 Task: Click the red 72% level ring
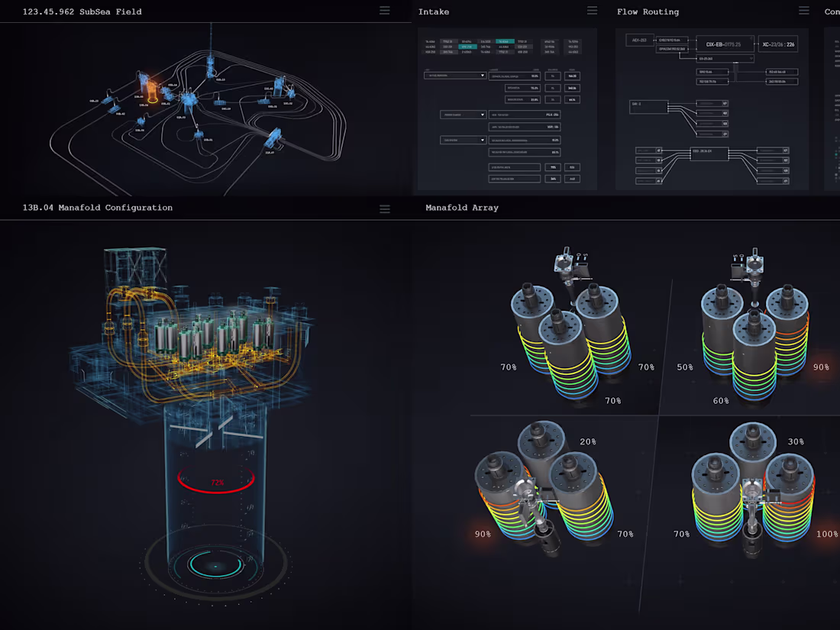pyautogui.click(x=216, y=480)
